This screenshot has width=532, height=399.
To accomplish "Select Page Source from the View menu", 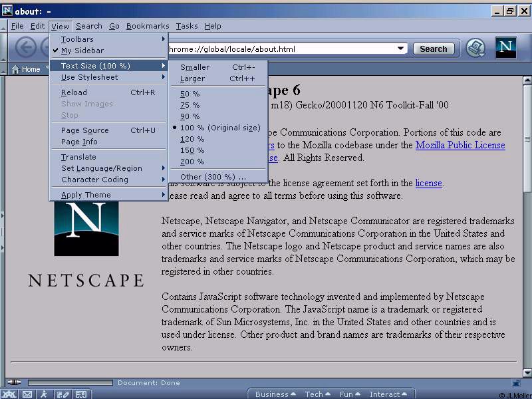I will (x=109, y=130).
